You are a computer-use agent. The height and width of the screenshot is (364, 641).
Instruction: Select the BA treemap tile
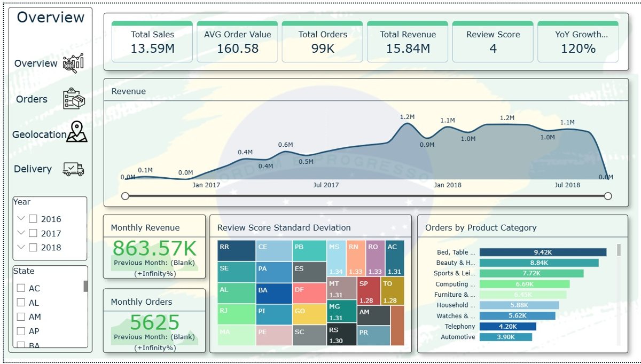(x=274, y=293)
